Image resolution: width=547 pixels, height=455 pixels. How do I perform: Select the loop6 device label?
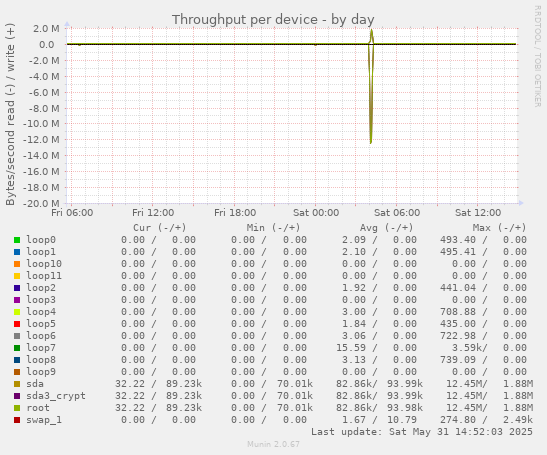pyautogui.click(x=41, y=336)
